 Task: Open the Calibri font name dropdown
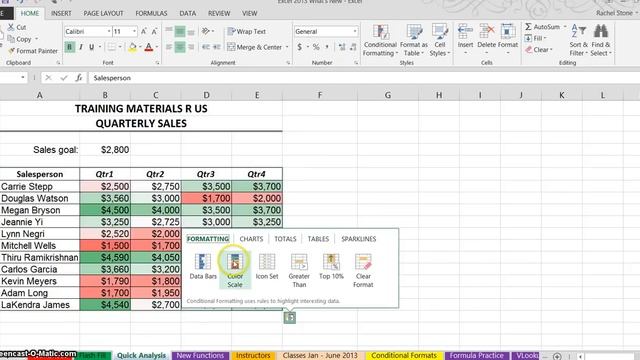[109, 31]
